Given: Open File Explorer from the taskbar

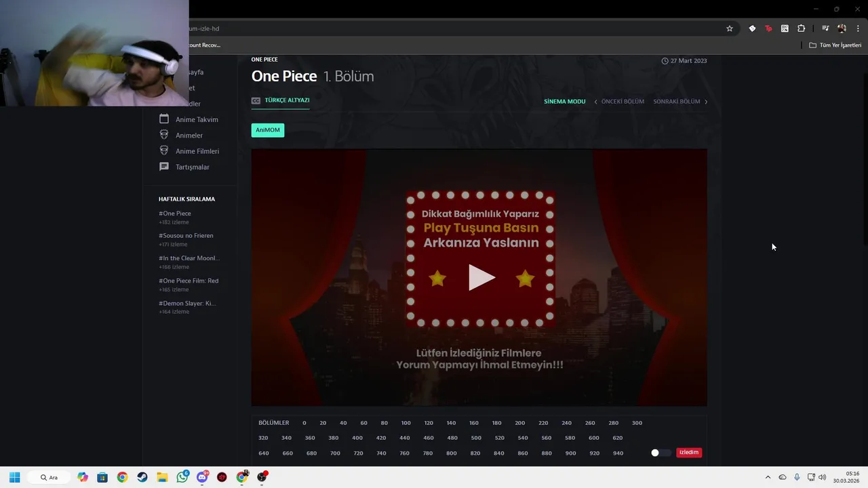Looking at the screenshot, I should point(162,477).
